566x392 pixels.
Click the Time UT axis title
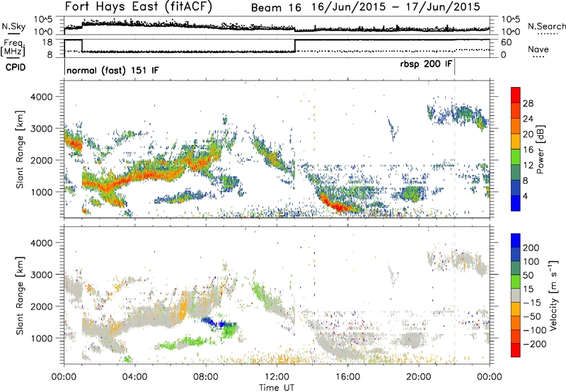point(277,387)
